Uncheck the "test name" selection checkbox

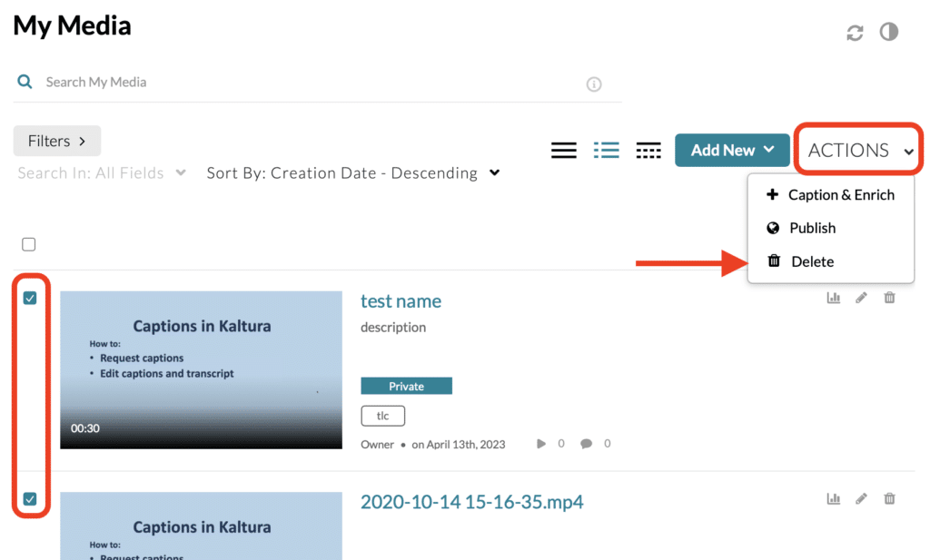(30, 297)
